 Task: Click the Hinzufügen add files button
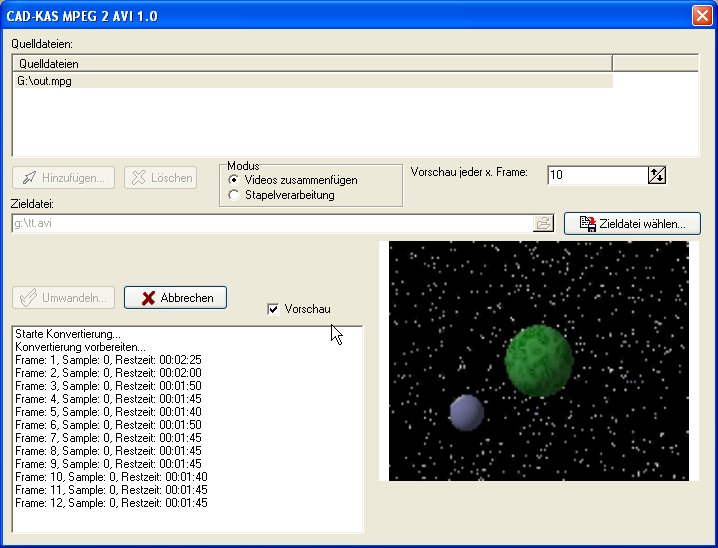click(x=64, y=178)
